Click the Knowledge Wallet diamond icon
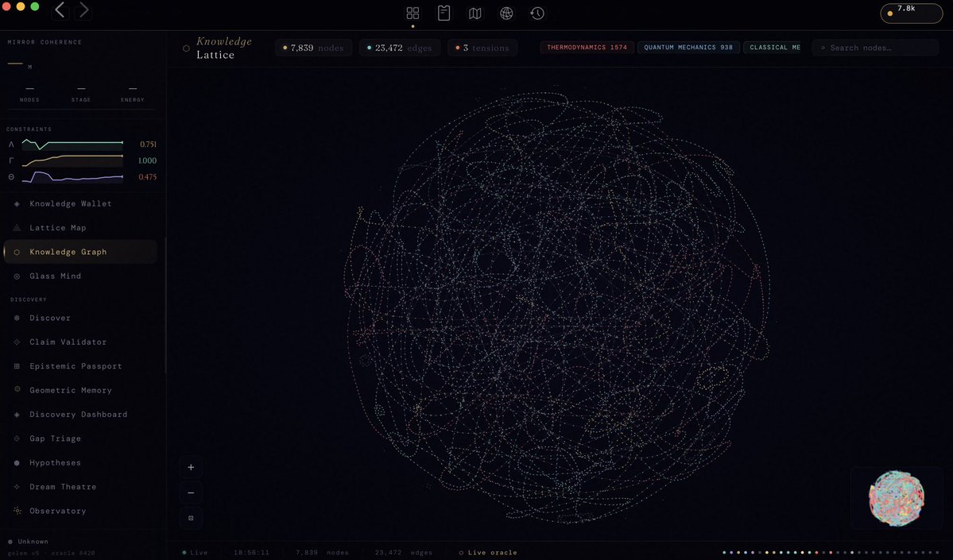Screen dimensions: 953x560 click(x=17, y=204)
